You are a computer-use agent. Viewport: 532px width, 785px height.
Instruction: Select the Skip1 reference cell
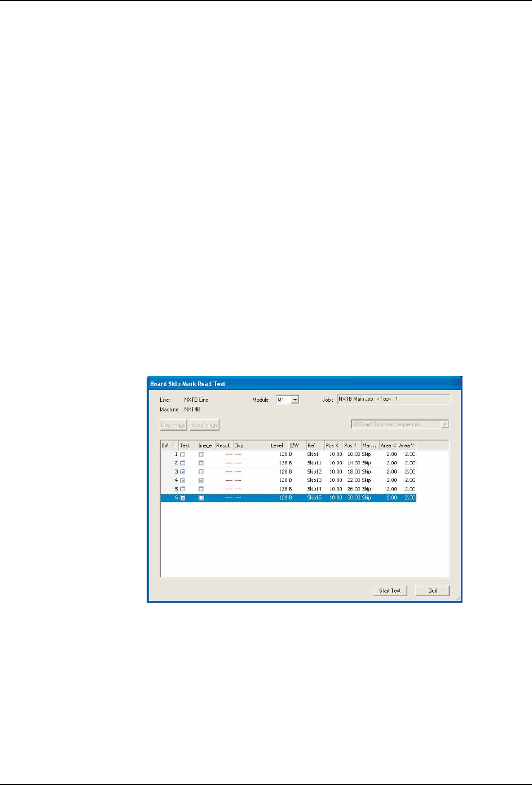pyautogui.click(x=313, y=454)
